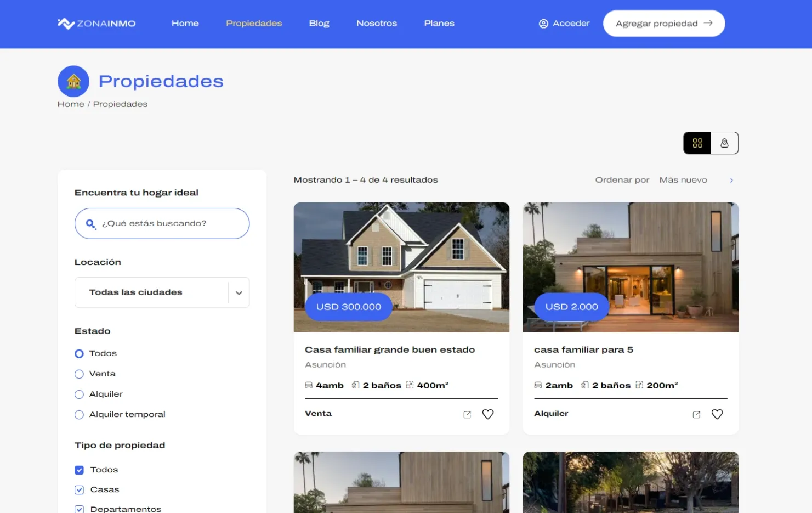Click the search magnifier icon
Screen dimensions: 812x513
point(90,224)
